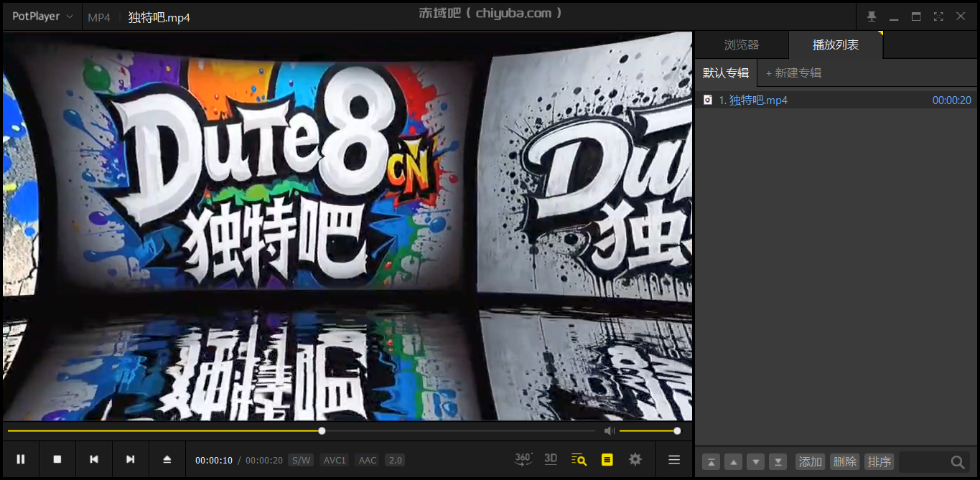The height and width of the screenshot is (480, 980).
Task: Click the file type icon beside 独特吧.mp4 in the playlist
Action: click(x=708, y=100)
